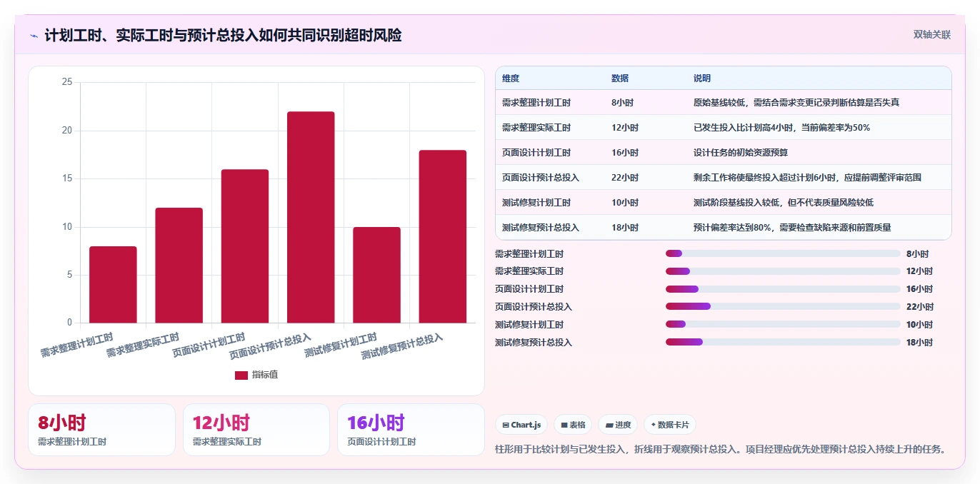Open the 16小时 页面设计计划工时 data card
The image size is (980, 484).
click(x=411, y=430)
